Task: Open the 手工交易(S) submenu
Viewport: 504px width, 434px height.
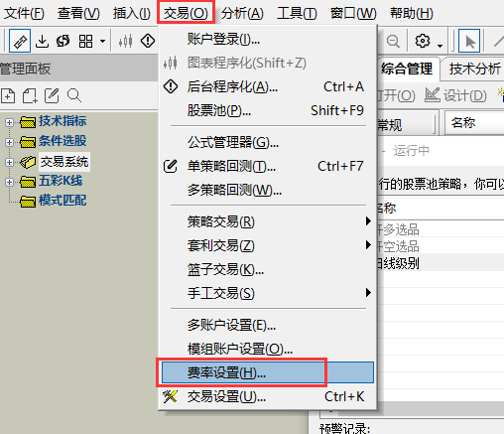Action: [x=267, y=293]
